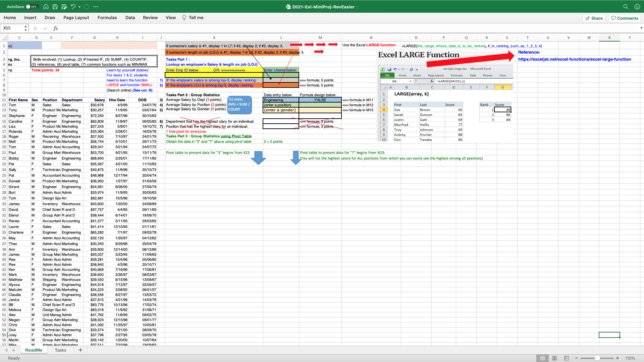Open the Insert ribbon tab
This screenshot has width=644, height=362.
click(30, 18)
